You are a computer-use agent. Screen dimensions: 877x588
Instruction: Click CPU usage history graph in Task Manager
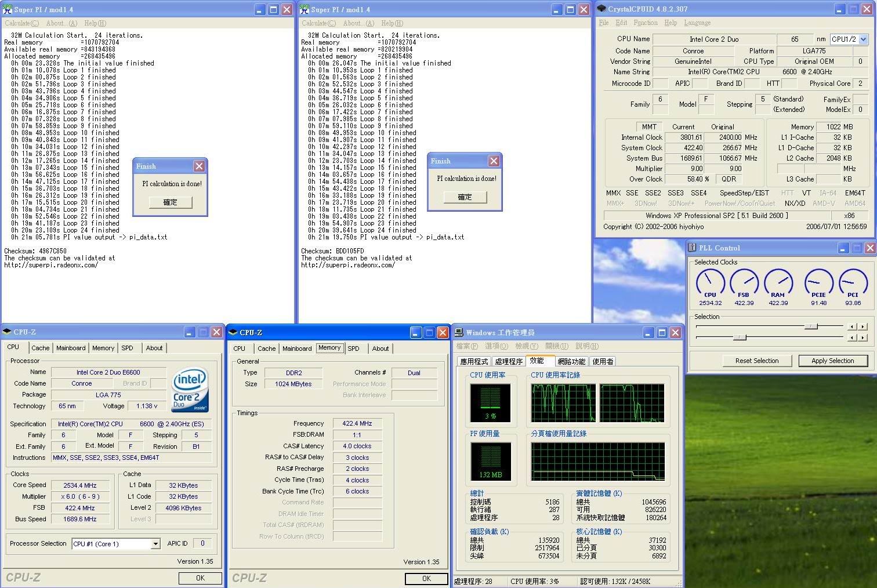[x=597, y=403]
